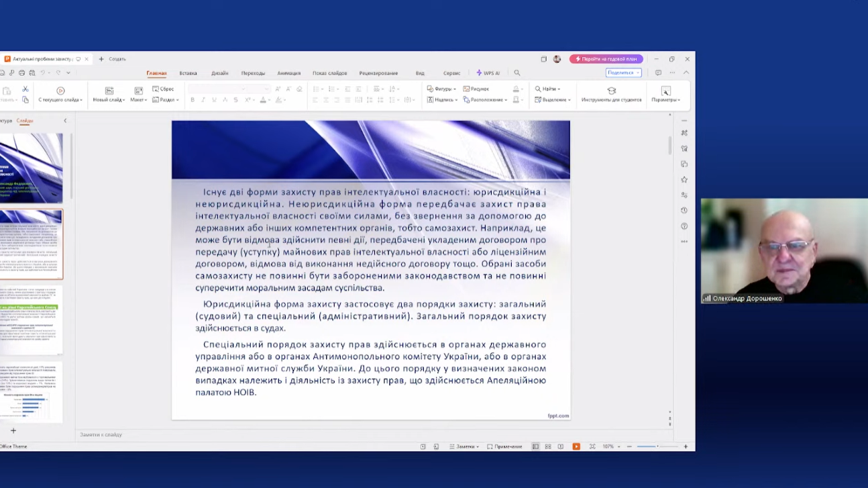The image size is (868, 488).
Task: Click the Перейти на годовой план button
Action: point(606,59)
